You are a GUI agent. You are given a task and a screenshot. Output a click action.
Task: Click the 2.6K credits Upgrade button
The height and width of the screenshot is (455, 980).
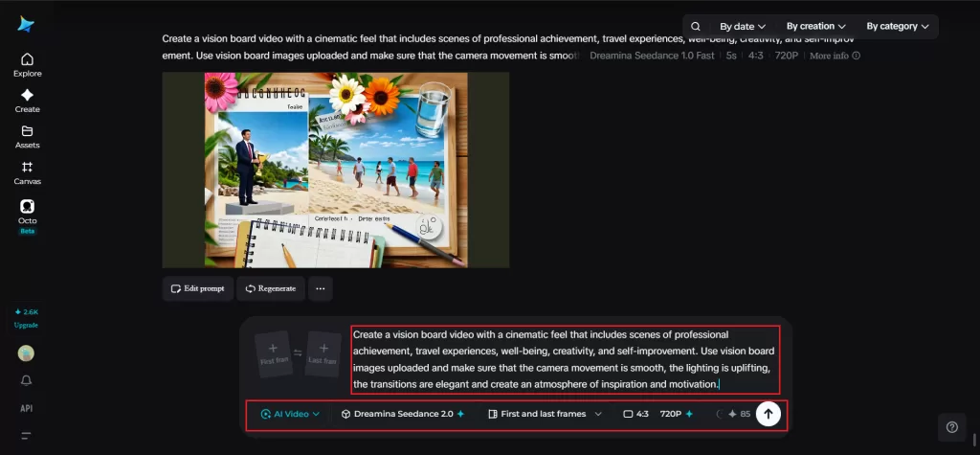(x=26, y=318)
